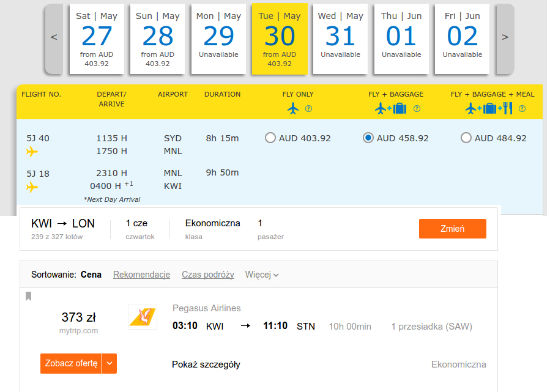Click the Fly Only help question mark icon
The image size is (550, 392).
click(309, 109)
